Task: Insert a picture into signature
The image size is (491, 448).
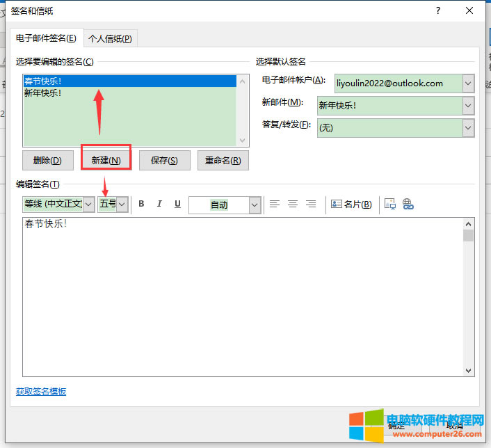Action: [389, 205]
